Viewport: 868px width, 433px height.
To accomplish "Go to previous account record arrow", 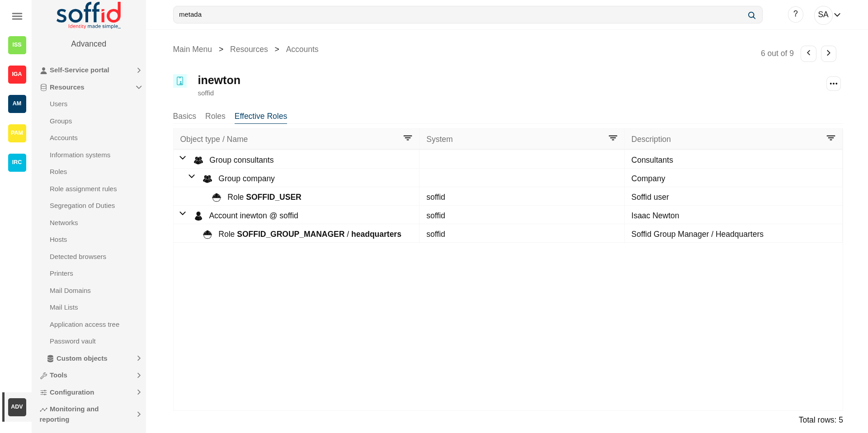I will click(808, 53).
